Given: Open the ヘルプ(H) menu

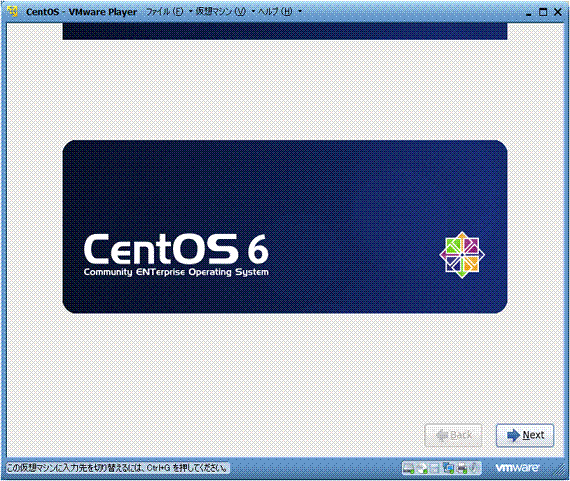Looking at the screenshot, I should point(275,12).
